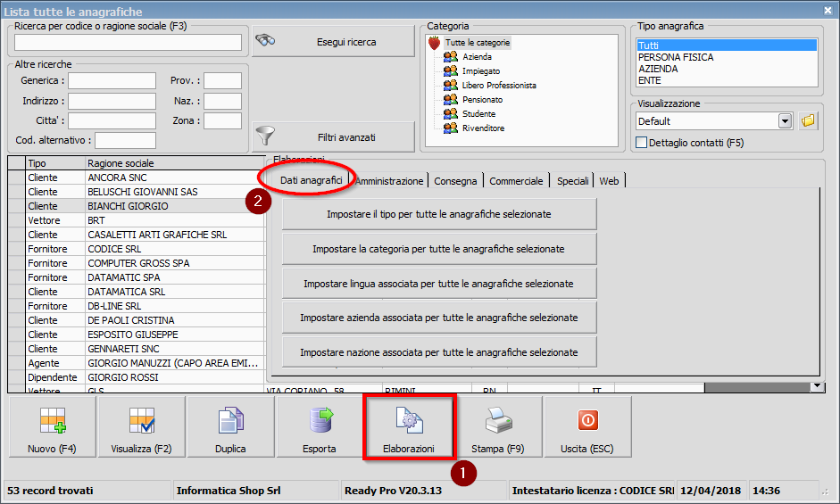Viewport: 840px width, 504px height.
Task: Focus the Prov. field
Action: (222, 80)
